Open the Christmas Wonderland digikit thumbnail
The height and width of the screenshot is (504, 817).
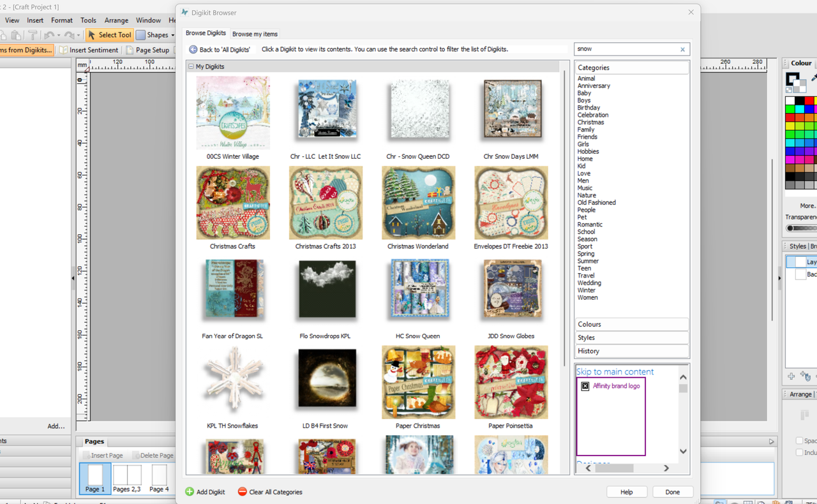[418, 203]
